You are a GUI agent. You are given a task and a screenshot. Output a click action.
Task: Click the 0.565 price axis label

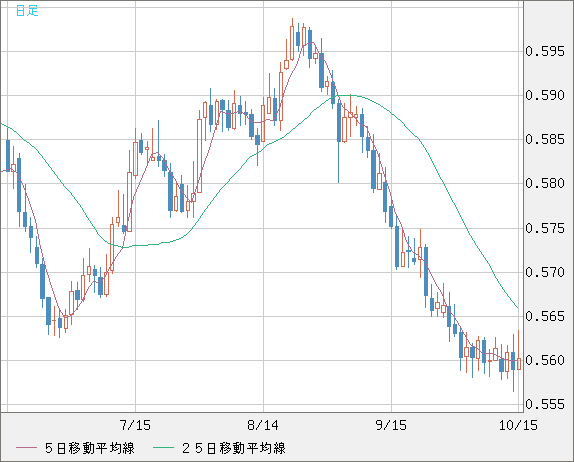pos(545,316)
